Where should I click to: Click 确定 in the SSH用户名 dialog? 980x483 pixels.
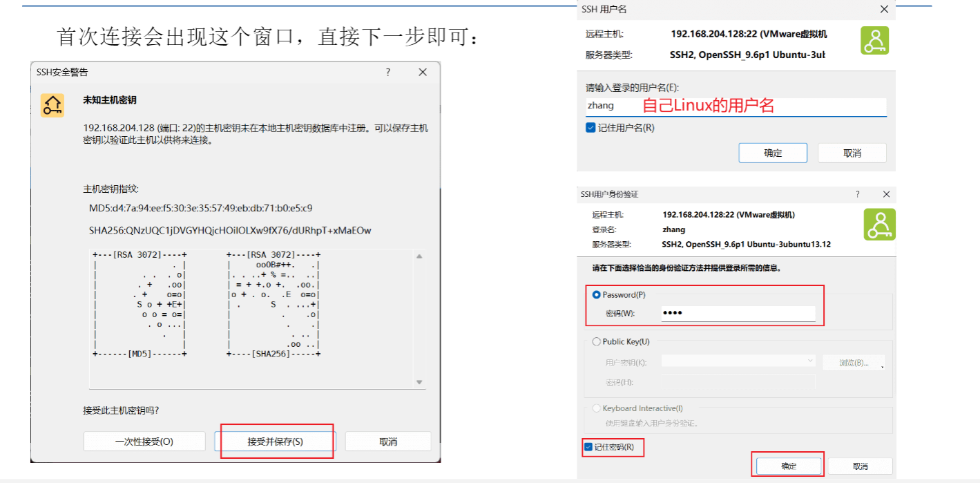click(773, 153)
